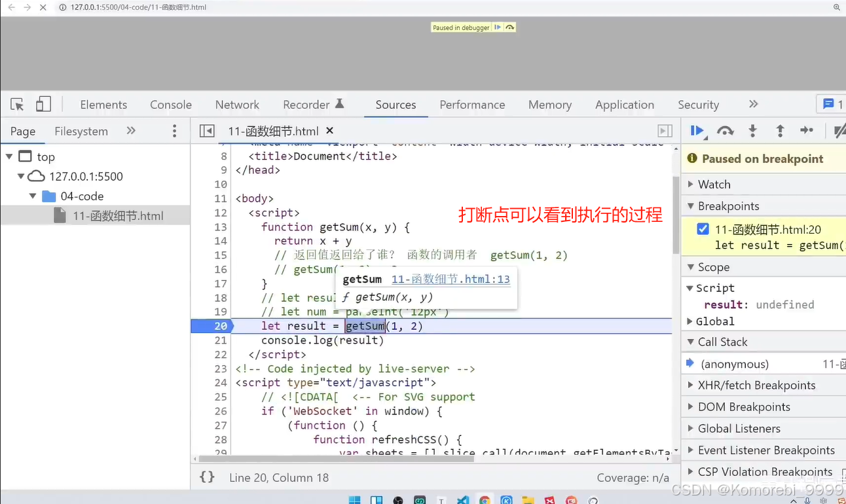Open the Windows Start menu
The height and width of the screenshot is (504, 846).
coord(354,500)
